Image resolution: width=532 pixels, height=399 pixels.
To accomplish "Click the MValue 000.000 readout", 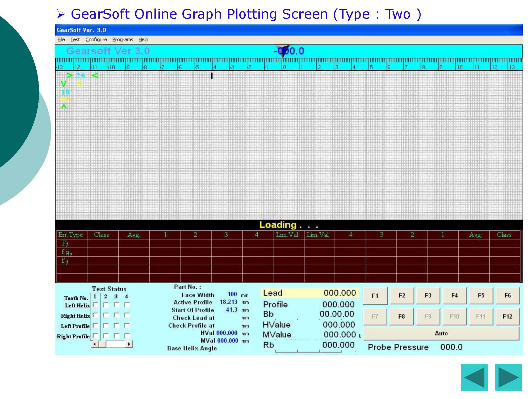I will click(340, 335).
